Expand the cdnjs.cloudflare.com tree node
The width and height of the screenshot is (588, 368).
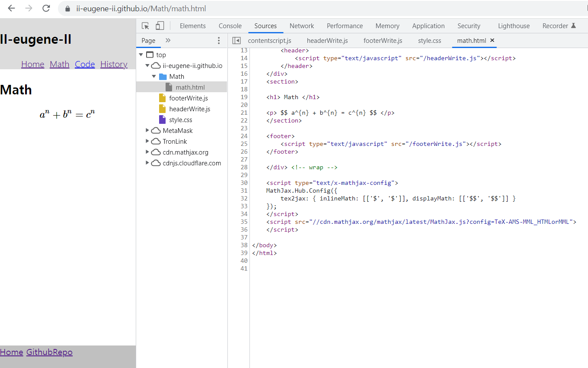coord(147,163)
